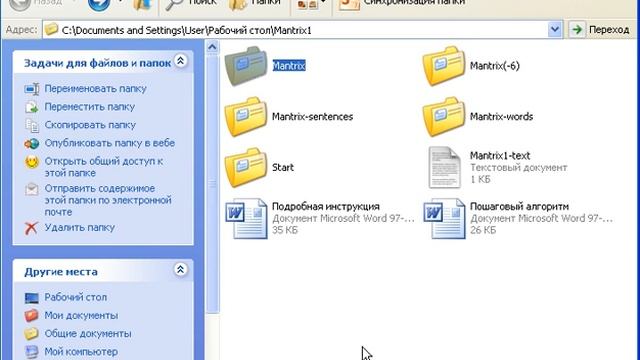Click the red X Удалить папку icon
Viewport: 640px width, 360px height.
pos(31,228)
